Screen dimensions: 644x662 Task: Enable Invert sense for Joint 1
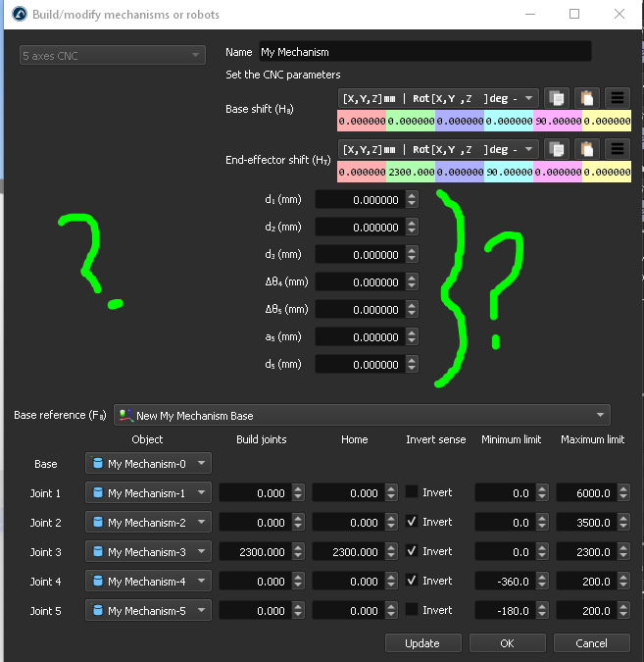(x=412, y=492)
